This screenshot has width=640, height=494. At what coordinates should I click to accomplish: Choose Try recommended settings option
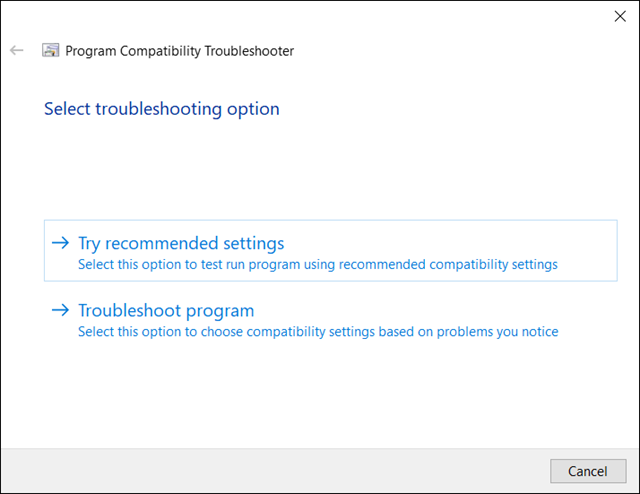coord(331,251)
